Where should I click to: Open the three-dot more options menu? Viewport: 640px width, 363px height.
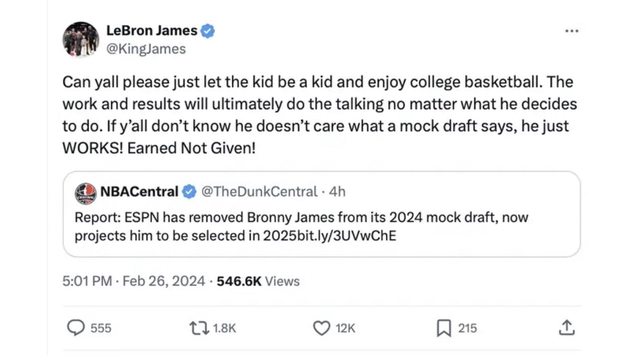(x=571, y=31)
